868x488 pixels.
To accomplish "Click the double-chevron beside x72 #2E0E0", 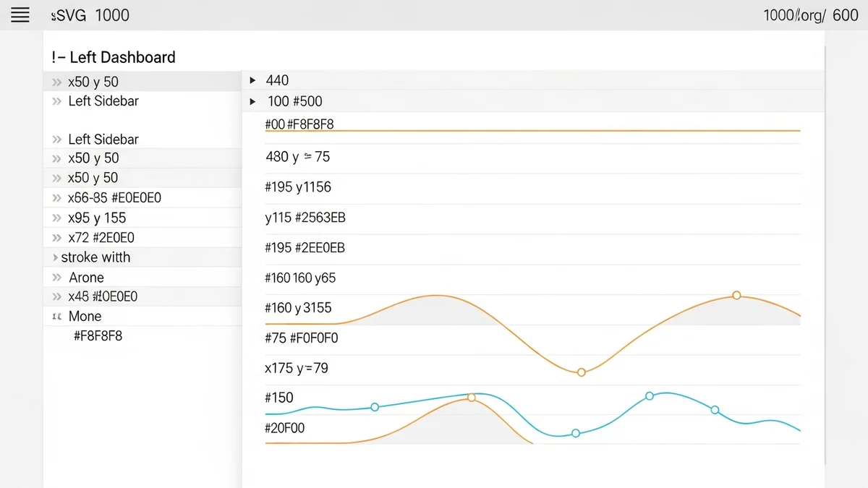I will click(x=56, y=238).
